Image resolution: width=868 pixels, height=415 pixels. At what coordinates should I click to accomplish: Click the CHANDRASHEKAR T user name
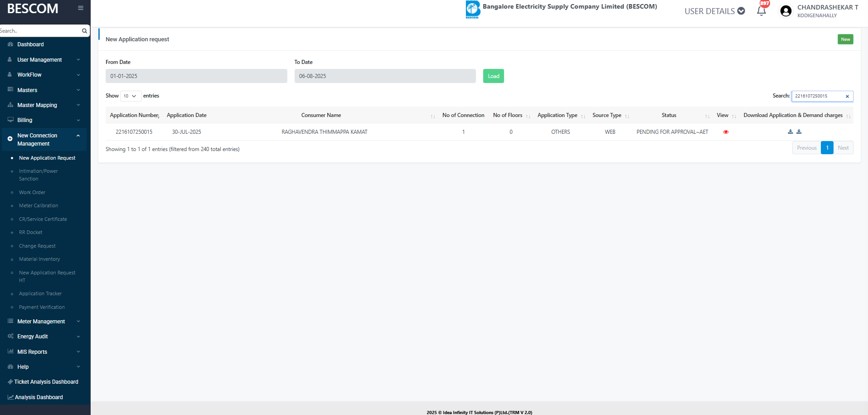(828, 7)
